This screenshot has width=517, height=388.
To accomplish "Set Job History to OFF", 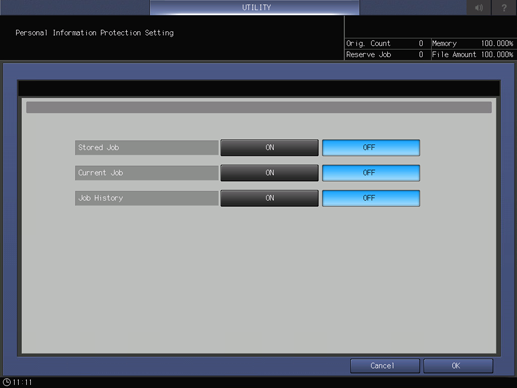I will click(371, 198).
